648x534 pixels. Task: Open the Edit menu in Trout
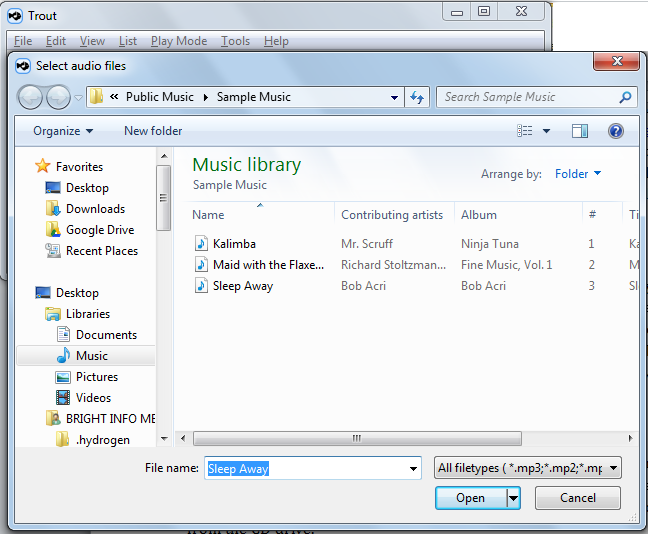pos(56,41)
